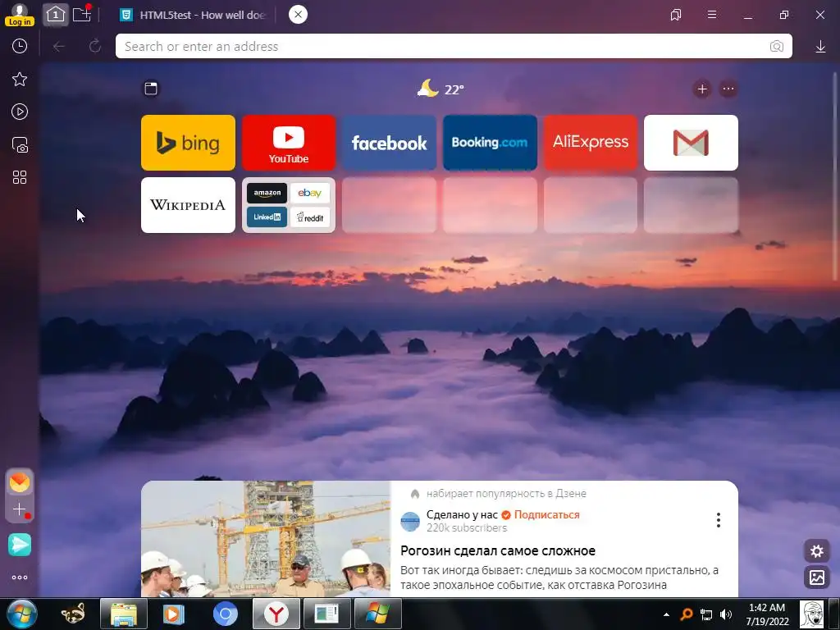Open new tab settings gear button

click(x=816, y=551)
